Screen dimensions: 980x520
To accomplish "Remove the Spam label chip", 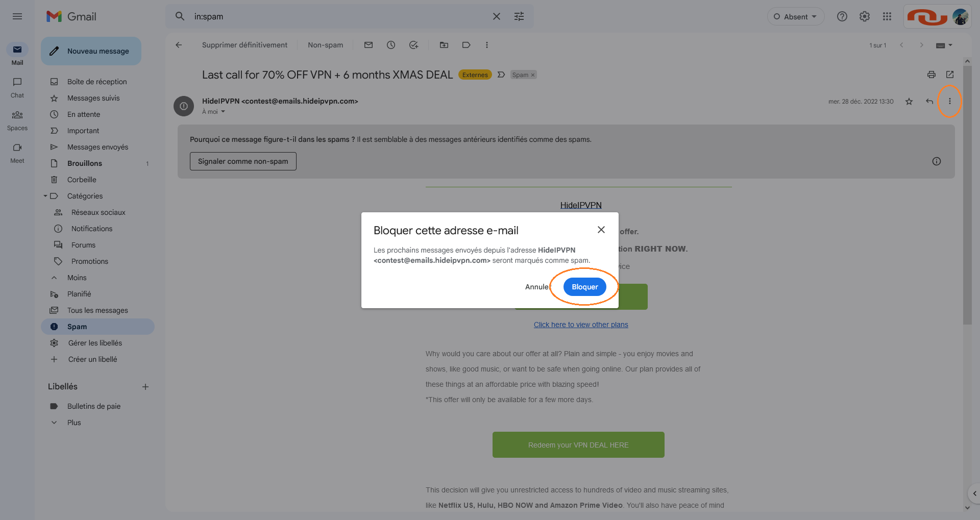I will pyautogui.click(x=533, y=75).
